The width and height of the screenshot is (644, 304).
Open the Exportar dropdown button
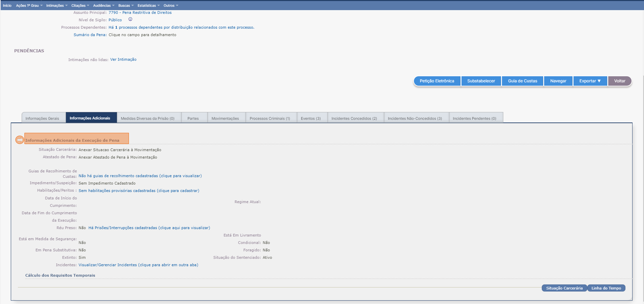[590, 81]
